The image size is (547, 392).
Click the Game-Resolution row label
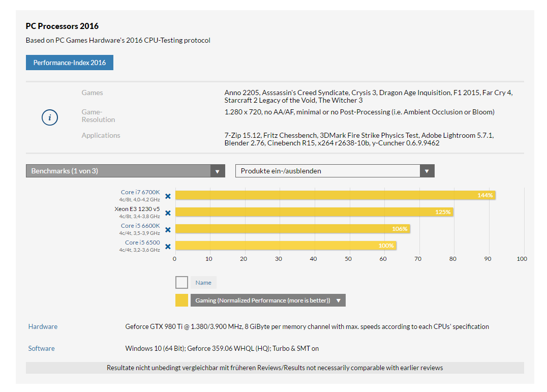click(98, 116)
